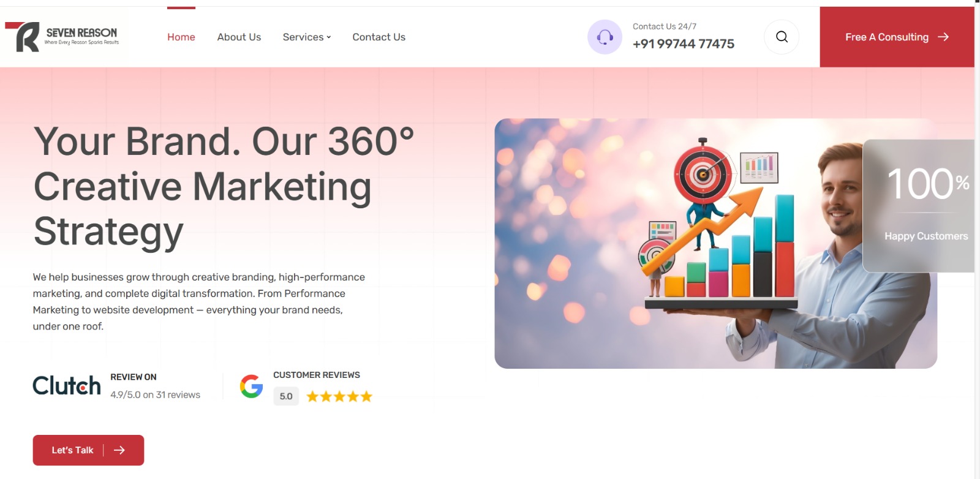Click the 4.9/5.0 on 31 reviews text
This screenshot has width=980, height=479.
(155, 395)
